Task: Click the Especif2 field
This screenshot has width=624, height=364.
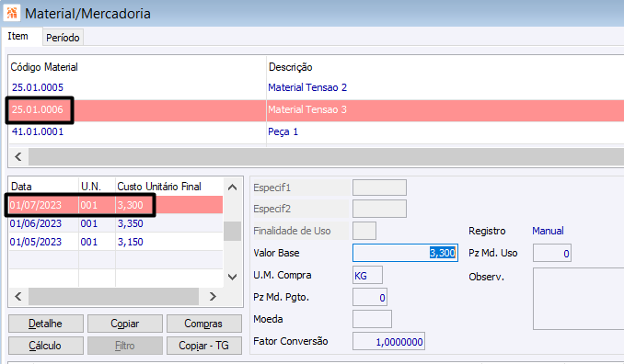Action: 379,209
